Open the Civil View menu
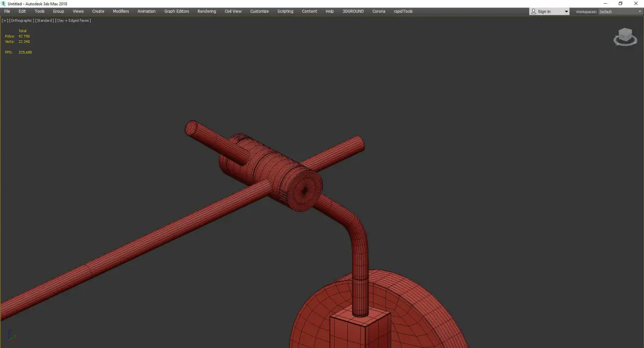This screenshot has height=348, width=644. point(233,11)
